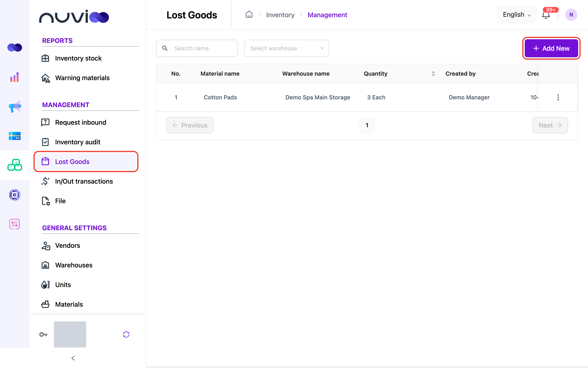Focus the Search name input field
588x368 pixels.
coord(197,48)
